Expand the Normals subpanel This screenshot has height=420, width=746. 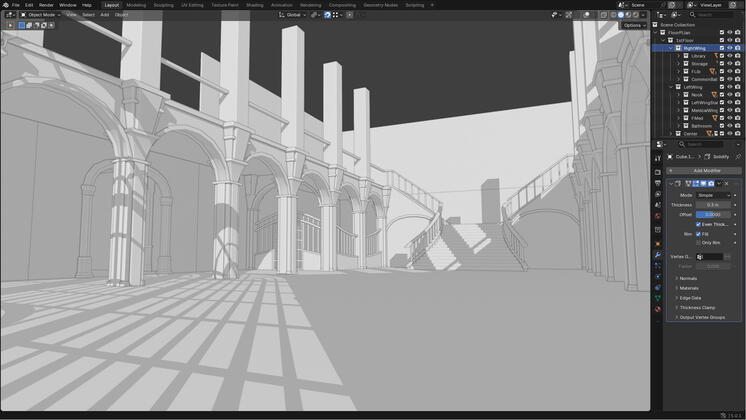pos(688,278)
